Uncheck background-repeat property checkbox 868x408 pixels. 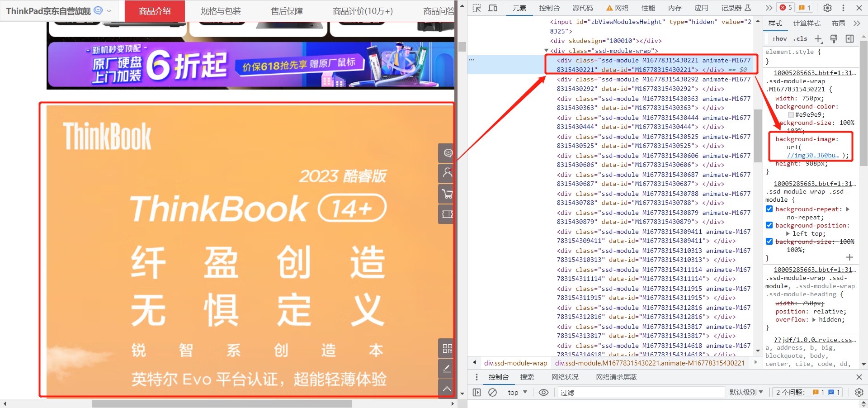[769, 209]
